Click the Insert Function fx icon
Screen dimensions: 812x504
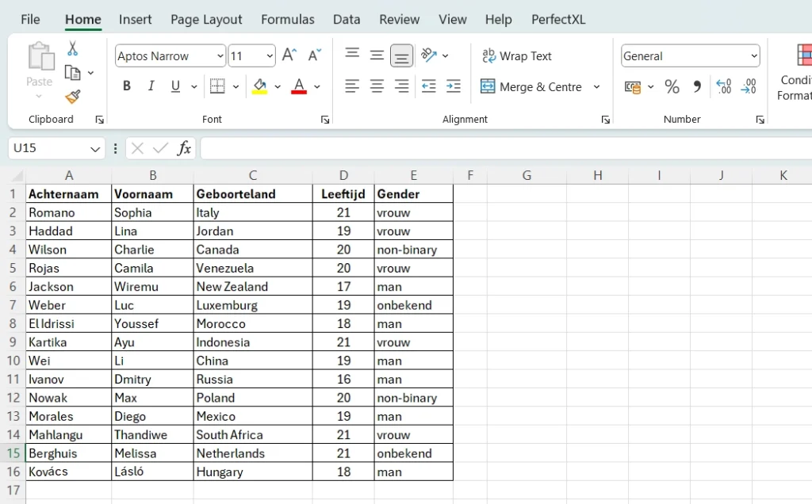pos(184,148)
